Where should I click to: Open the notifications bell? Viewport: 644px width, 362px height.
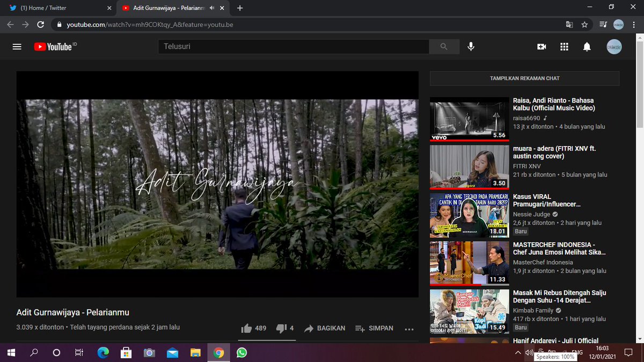pos(587,47)
